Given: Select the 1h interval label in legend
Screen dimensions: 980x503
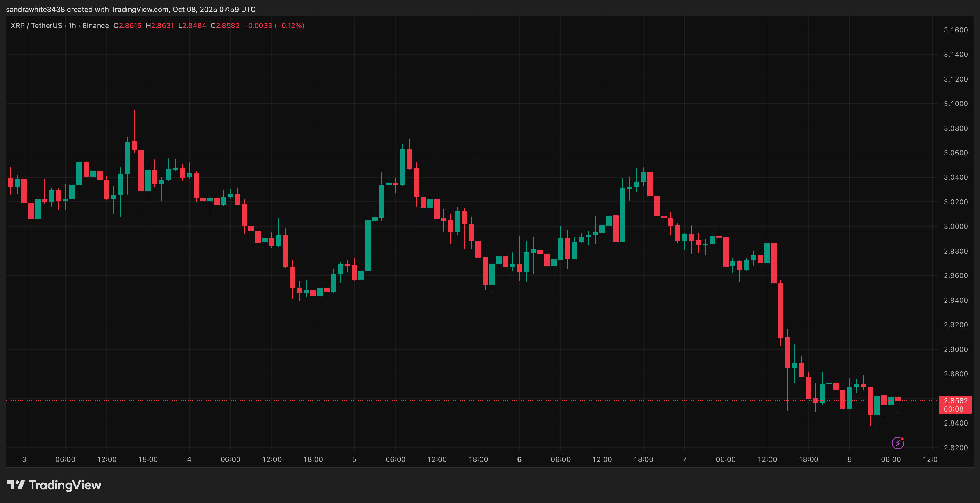Looking at the screenshot, I should [72, 25].
